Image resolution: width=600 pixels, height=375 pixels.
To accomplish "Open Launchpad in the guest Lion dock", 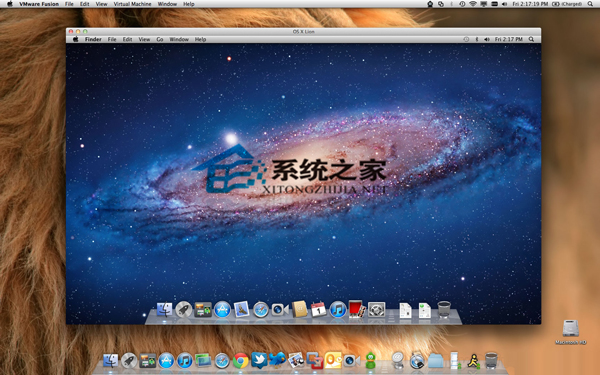I will click(184, 310).
